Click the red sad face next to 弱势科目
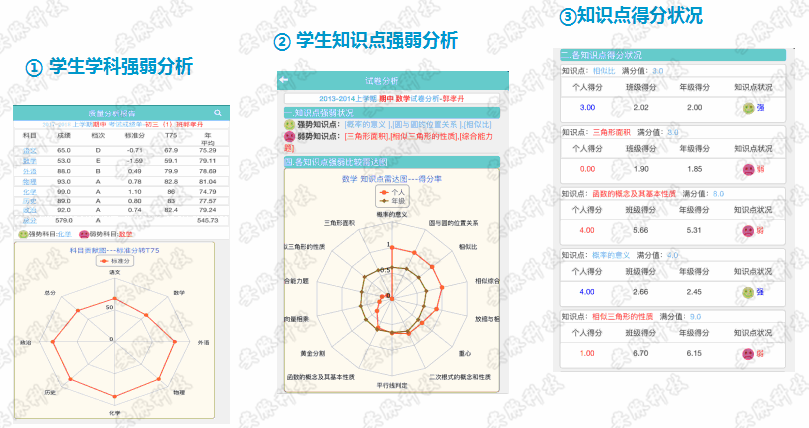This screenshot has width=809, height=428. click(82, 233)
